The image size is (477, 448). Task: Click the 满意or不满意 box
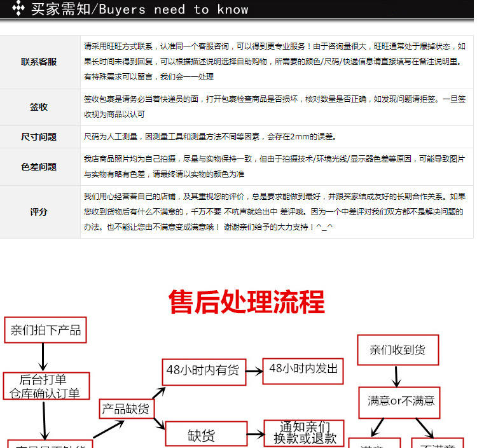click(399, 402)
